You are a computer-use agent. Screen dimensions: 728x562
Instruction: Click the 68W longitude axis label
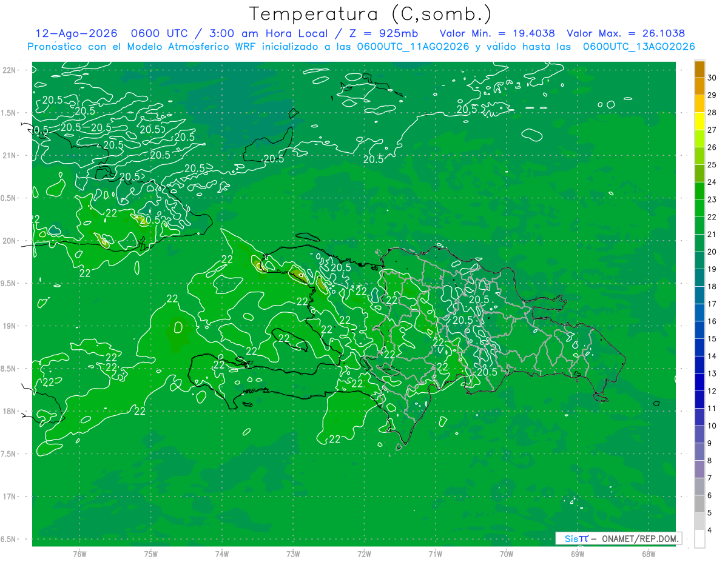tap(649, 554)
